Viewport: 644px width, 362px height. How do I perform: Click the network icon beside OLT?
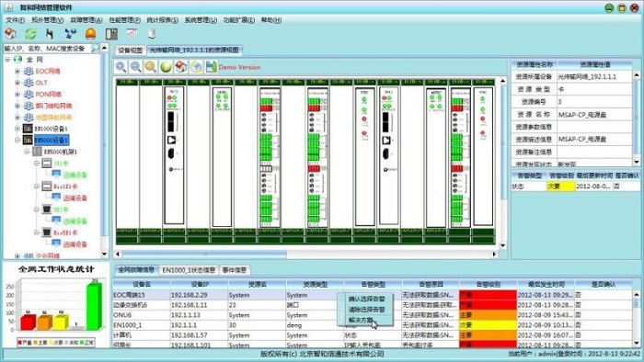(x=29, y=83)
